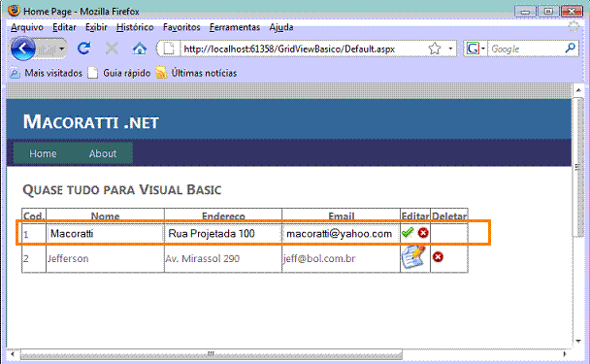Close the Firefox window
Screen dimensions: 590x364
coord(572,12)
